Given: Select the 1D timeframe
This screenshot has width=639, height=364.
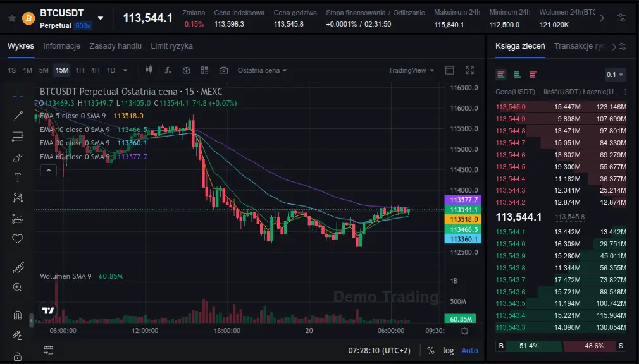Looking at the screenshot, I should 111,70.
